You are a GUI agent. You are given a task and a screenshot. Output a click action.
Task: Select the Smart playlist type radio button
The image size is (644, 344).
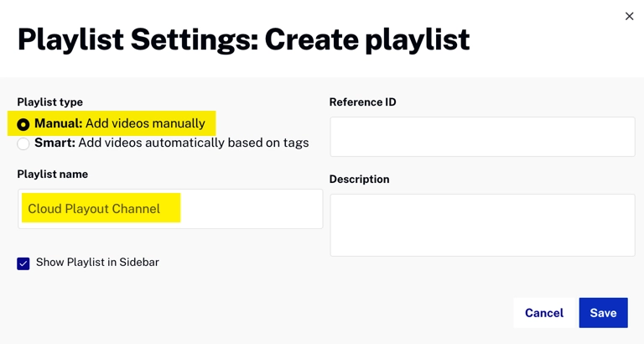point(23,143)
